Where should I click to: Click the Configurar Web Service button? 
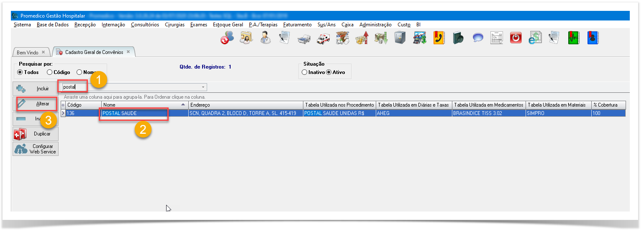35,149
